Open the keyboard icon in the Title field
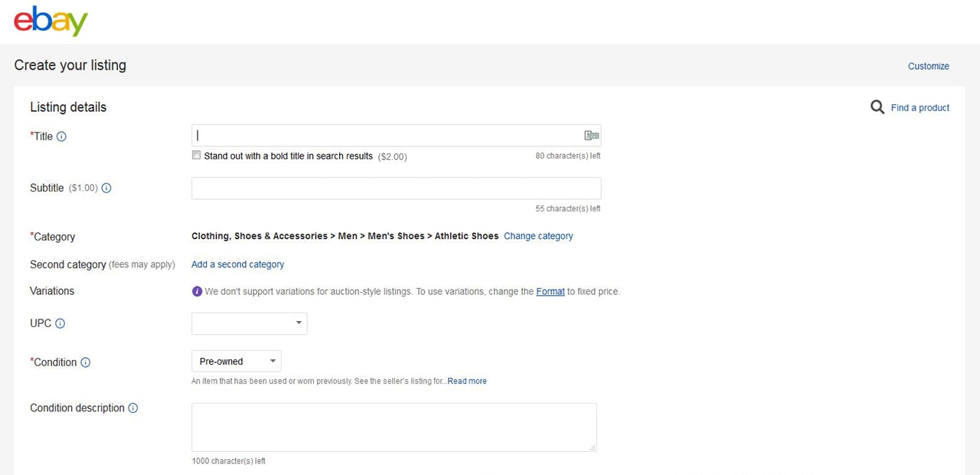980x475 pixels. coord(590,134)
